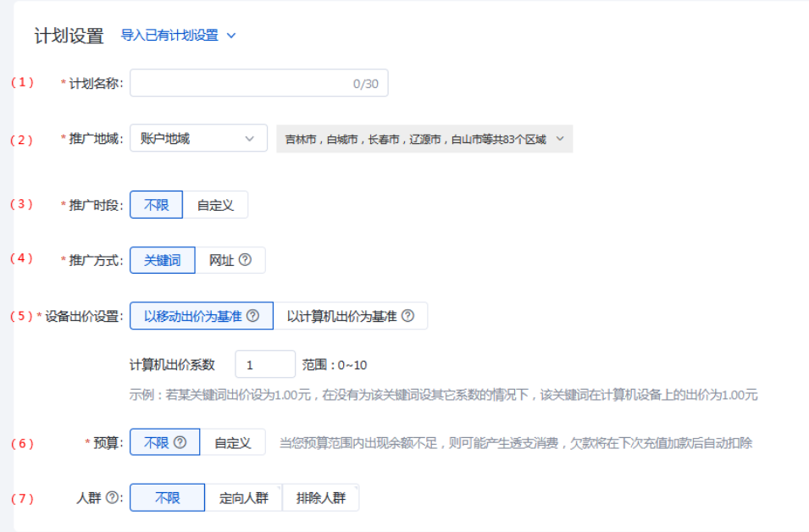The image size is (809, 532).
Task: Open the 账户地域 dropdown
Action: (198, 139)
